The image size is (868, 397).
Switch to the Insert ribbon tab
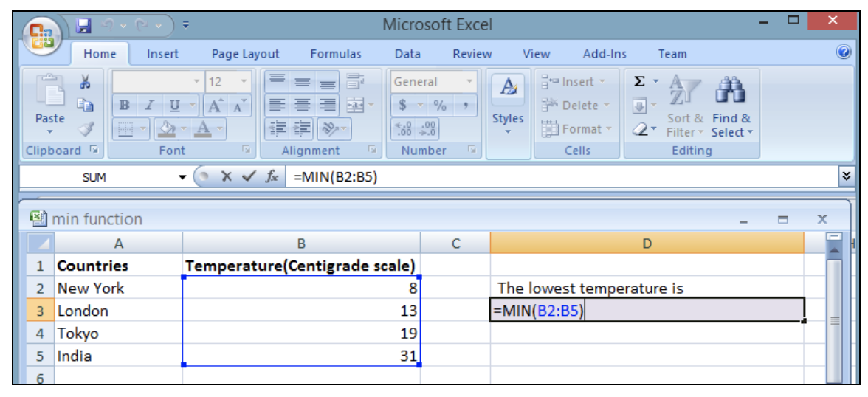162,54
